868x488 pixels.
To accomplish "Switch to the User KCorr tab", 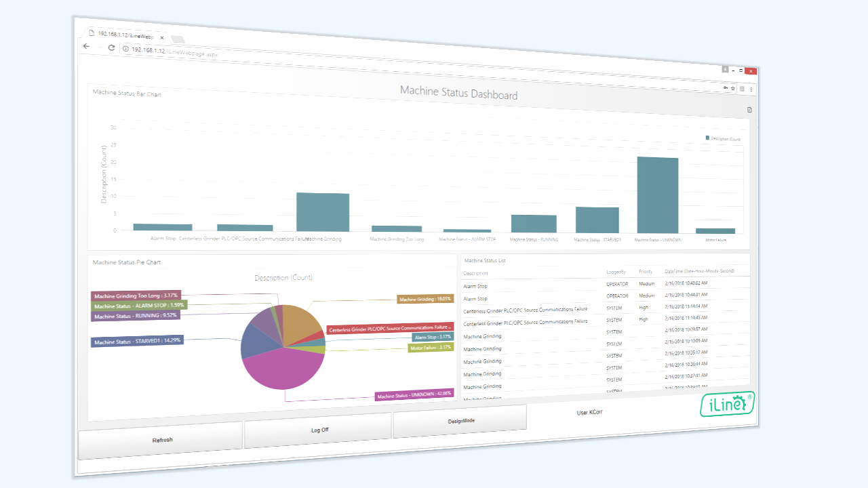I will pos(589,411).
